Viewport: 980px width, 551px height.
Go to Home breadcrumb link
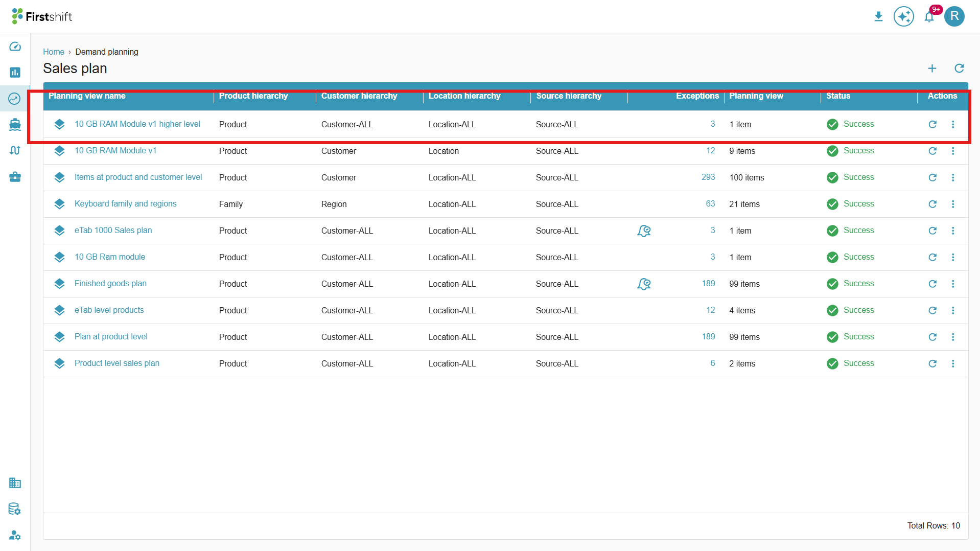point(54,52)
